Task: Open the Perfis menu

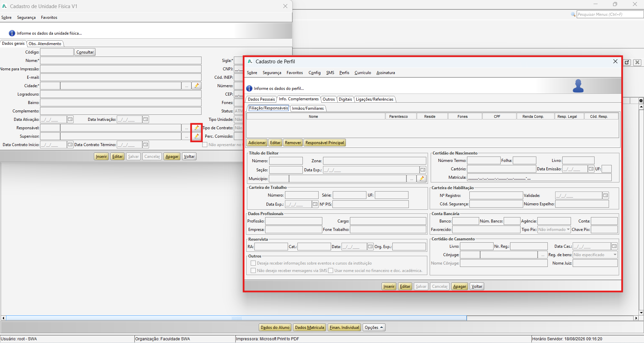Action: (344, 73)
